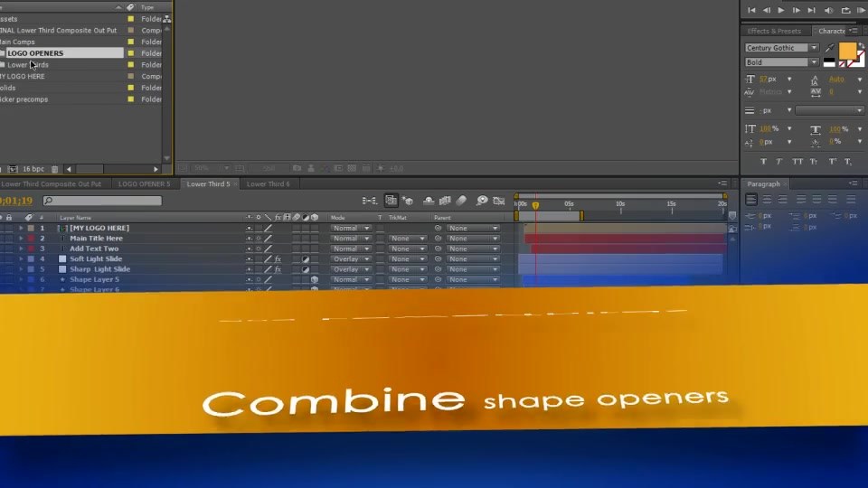The width and height of the screenshot is (868, 488).
Task: Toggle effects switch on Sharp Light Slide
Action: (x=278, y=269)
